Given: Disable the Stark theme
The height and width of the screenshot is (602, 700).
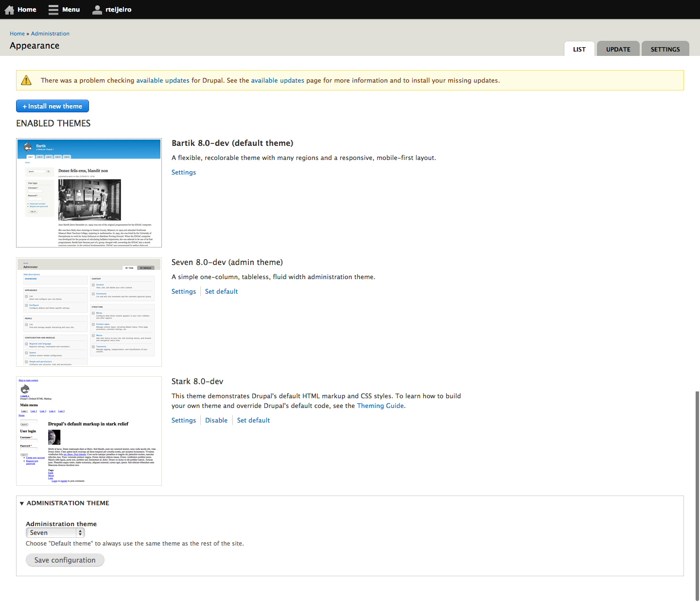Looking at the screenshot, I should (x=216, y=421).
